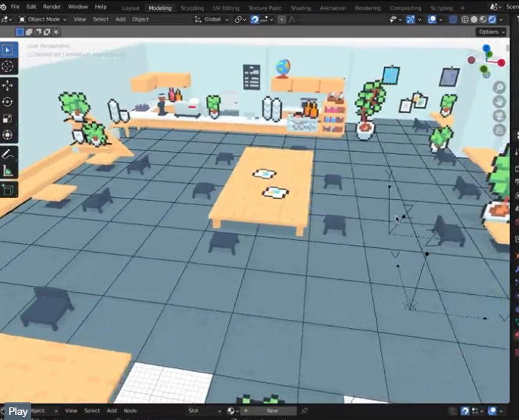This screenshot has width=519, height=420.
Task: Click the New material button
Action: click(x=269, y=410)
